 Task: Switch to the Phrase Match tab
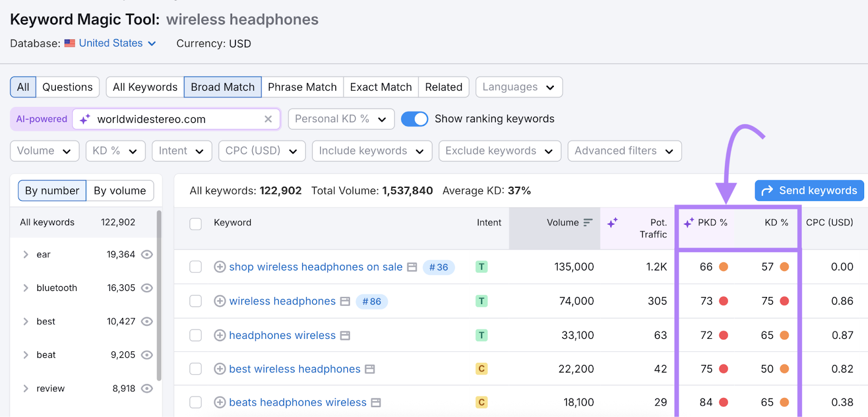302,87
